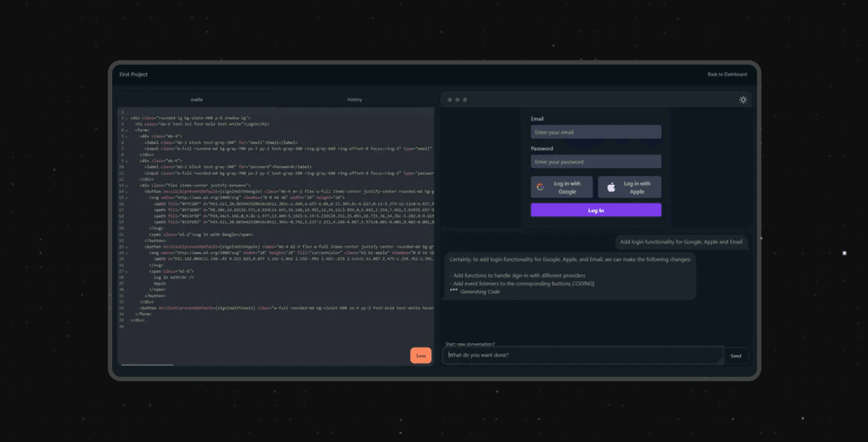The width and height of the screenshot is (868, 442).
Task: Open the history tab
Action: point(355,100)
